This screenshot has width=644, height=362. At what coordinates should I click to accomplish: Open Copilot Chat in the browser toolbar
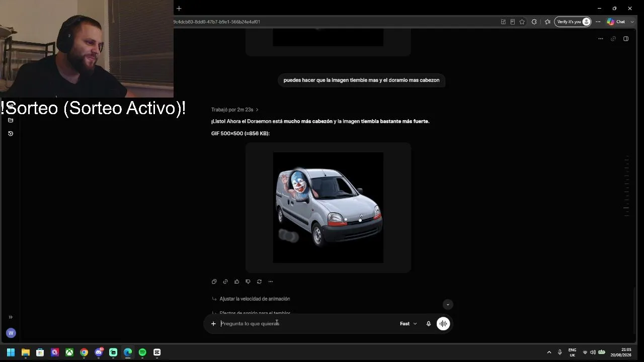point(616,22)
